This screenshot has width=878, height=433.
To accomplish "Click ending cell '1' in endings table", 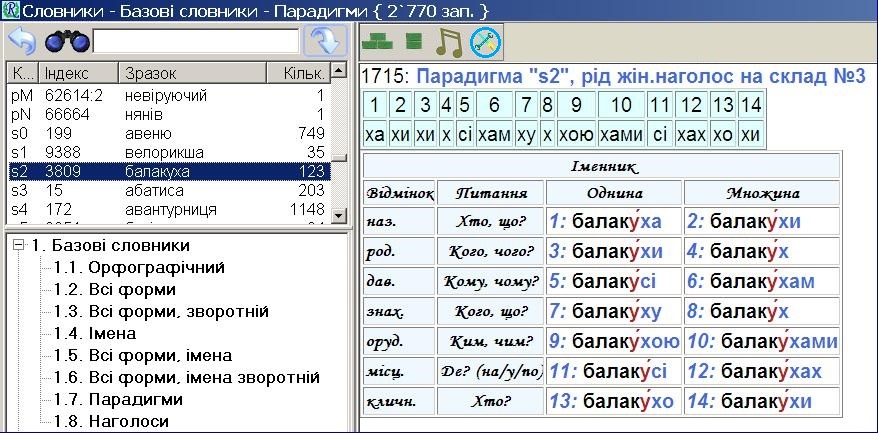I will (375, 105).
